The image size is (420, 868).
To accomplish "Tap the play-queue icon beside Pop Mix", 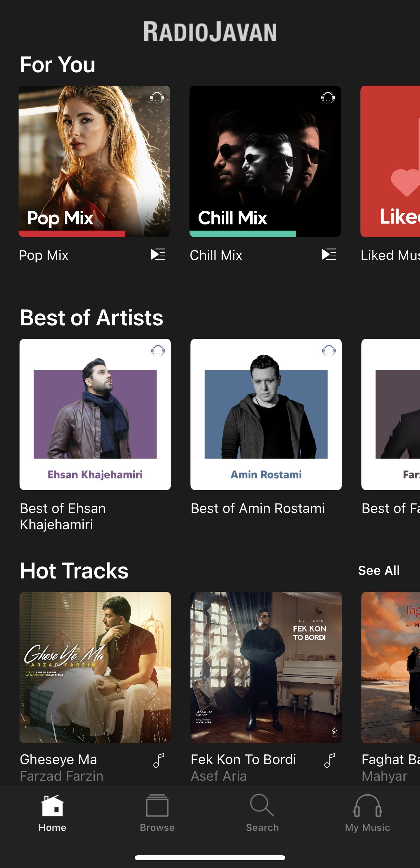I will [158, 254].
